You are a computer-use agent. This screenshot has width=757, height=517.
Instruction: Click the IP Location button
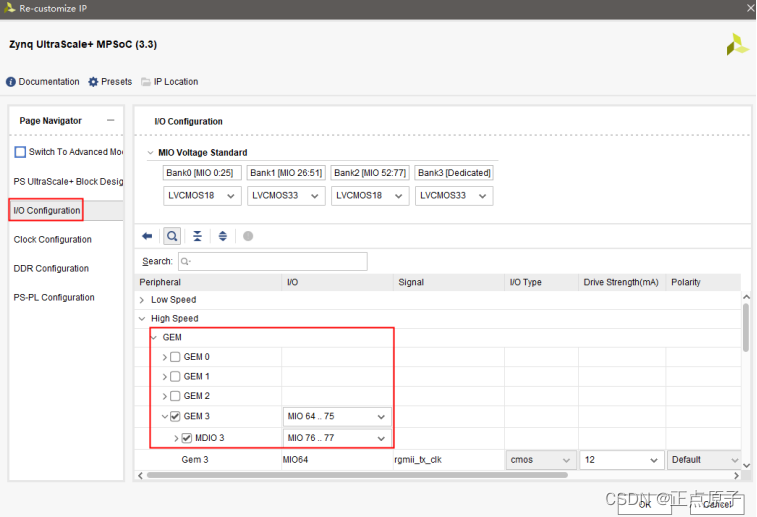point(176,82)
